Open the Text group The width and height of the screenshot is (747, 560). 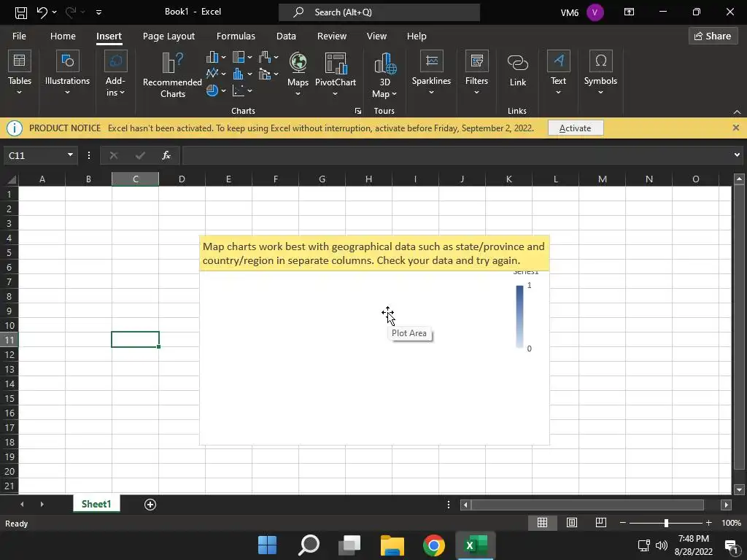tap(558, 72)
